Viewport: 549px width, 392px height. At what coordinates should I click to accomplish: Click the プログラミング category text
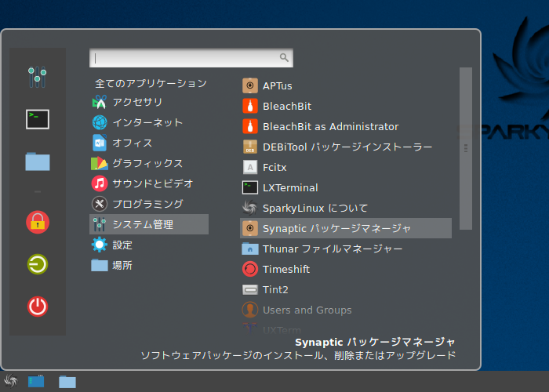coord(147,204)
